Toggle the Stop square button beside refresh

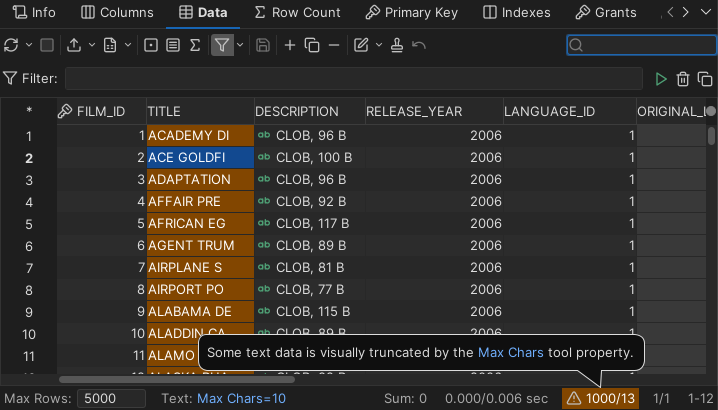click(x=47, y=45)
